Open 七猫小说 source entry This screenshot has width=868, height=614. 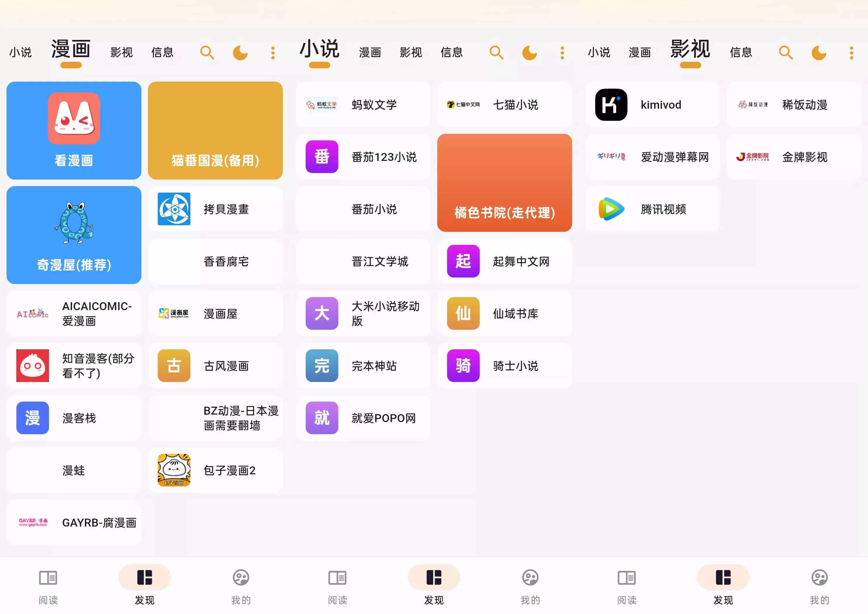click(504, 105)
